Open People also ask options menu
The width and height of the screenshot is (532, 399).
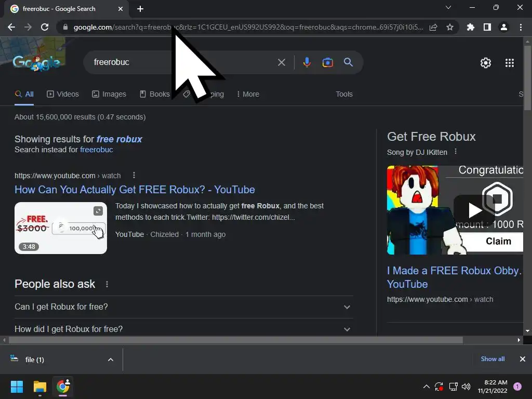tap(107, 284)
